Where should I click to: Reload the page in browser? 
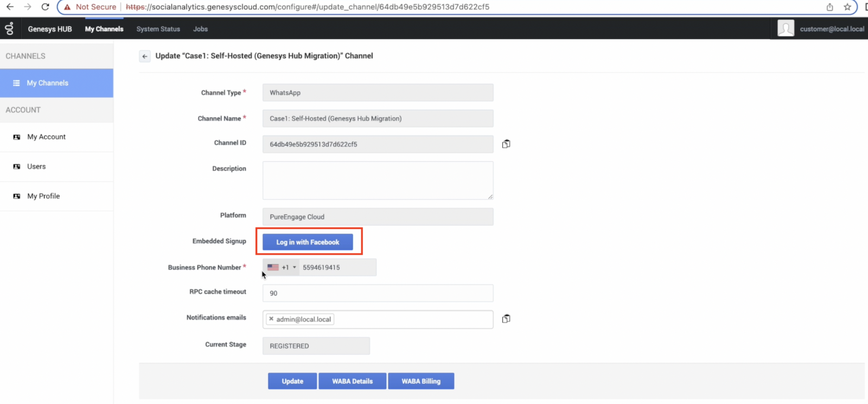pyautogui.click(x=45, y=7)
